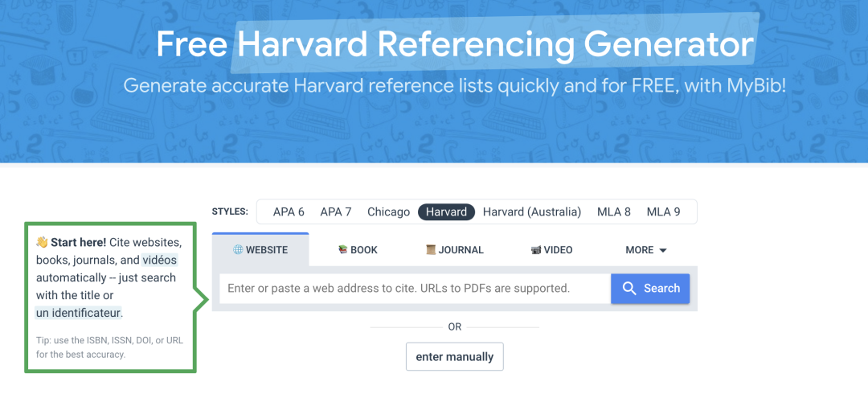Click the journal icon beside JOURNAL
The image size is (868, 394).
pyautogui.click(x=430, y=250)
